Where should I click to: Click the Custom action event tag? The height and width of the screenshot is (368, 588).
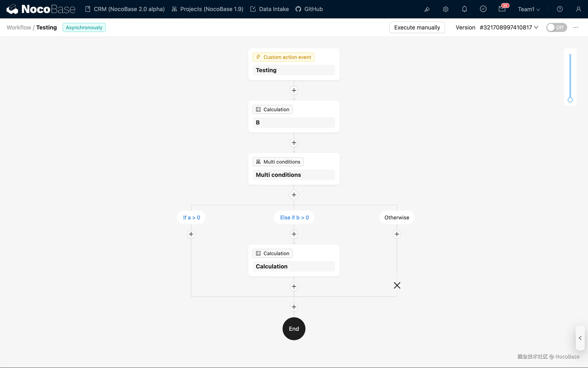pyautogui.click(x=283, y=57)
